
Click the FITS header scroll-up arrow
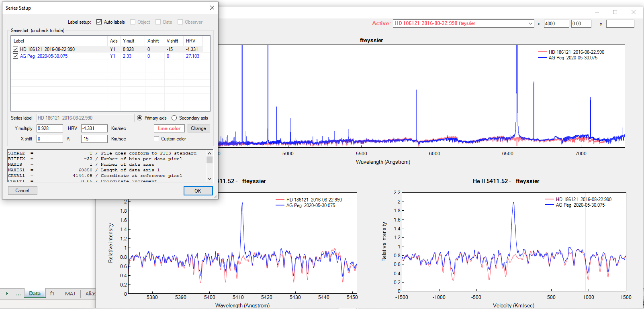pyautogui.click(x=209, y=153)
